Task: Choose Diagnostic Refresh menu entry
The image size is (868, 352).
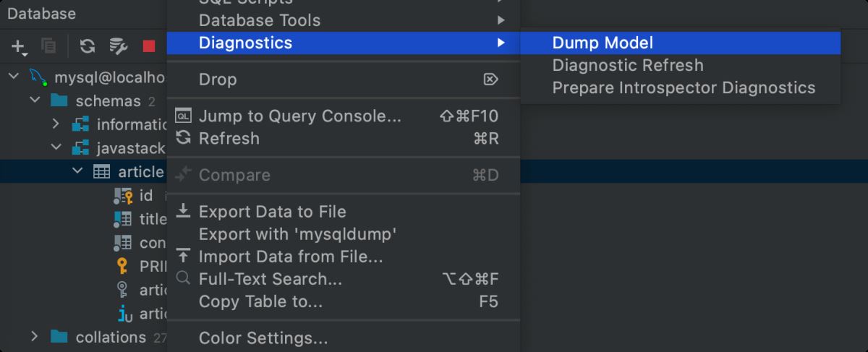Action: coord(627,65)
